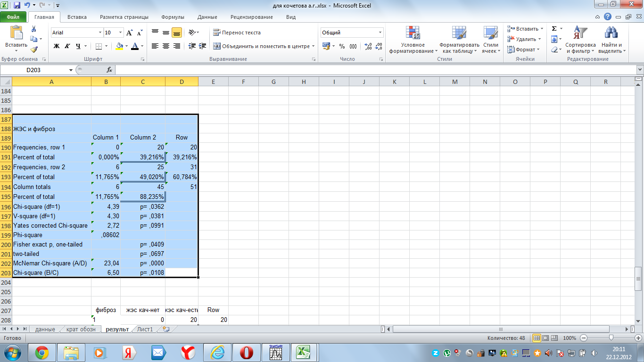Screen dimensions: 644x362
Task: Click the center align text icon
Action: point(166,46)
